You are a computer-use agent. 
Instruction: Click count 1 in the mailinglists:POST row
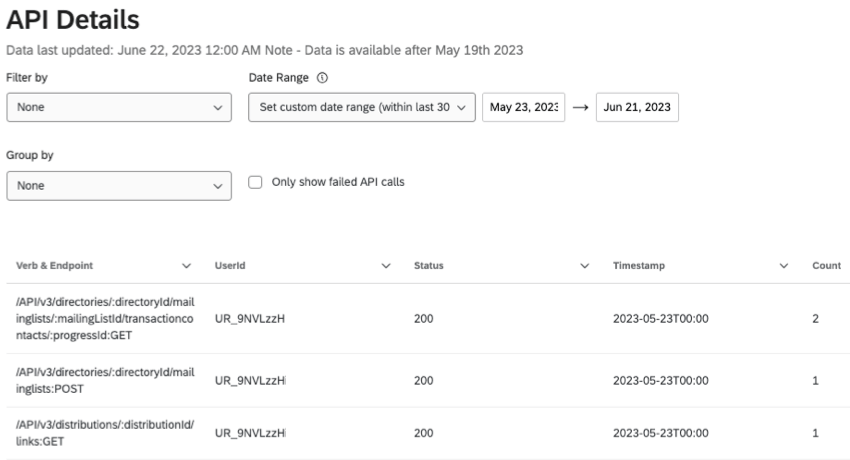coord(815,380)
